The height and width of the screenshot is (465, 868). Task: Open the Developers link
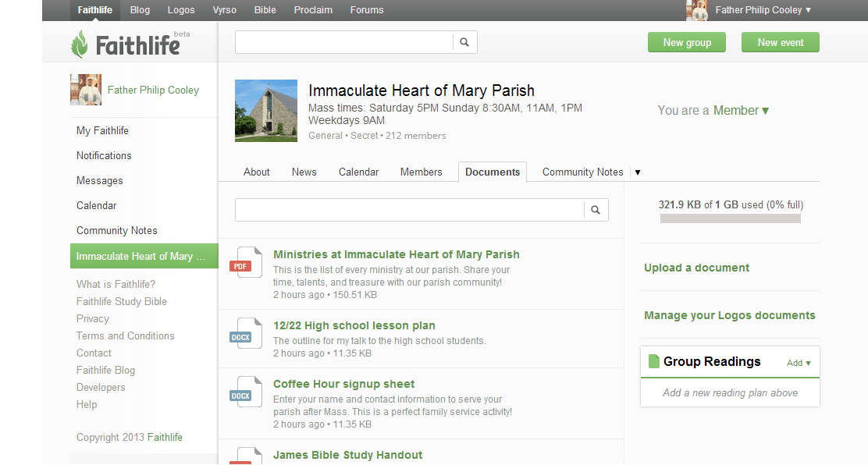point(101,388)
